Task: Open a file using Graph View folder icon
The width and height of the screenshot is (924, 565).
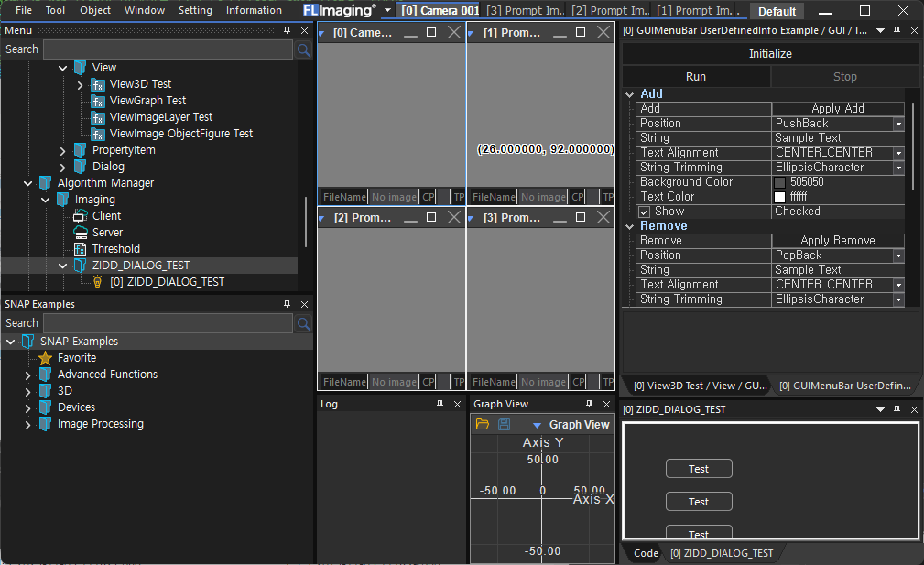Action: tap(483, 424)
